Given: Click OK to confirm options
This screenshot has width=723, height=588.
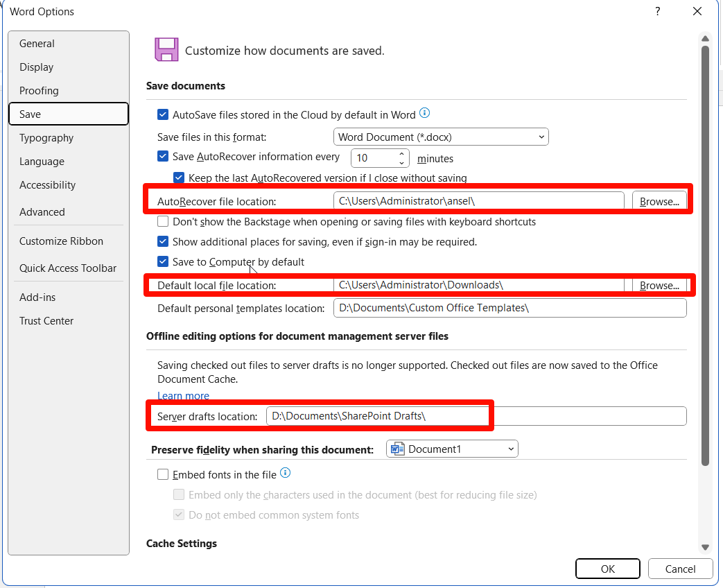Looking at the screenshot, I should coord(608,569).
